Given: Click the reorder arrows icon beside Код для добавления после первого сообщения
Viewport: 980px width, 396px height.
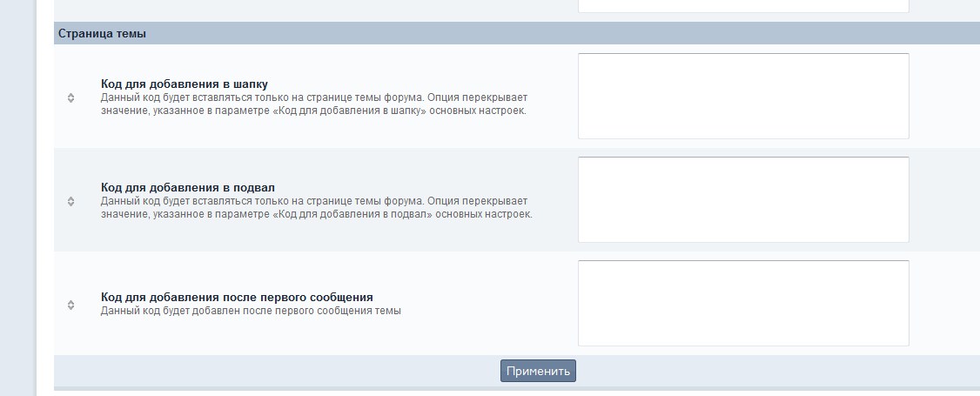Looking at the screenshot, I should (x=70, y=305).
